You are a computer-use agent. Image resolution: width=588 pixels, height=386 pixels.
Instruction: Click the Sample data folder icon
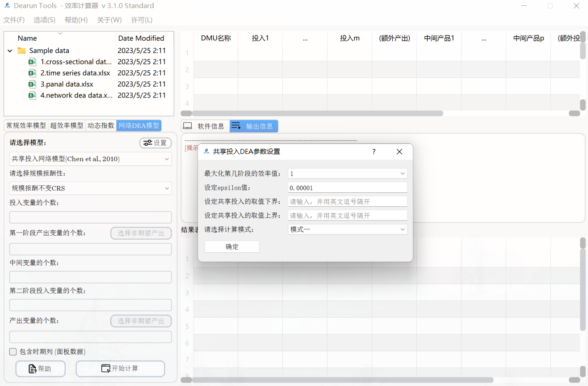click(21, 51)
